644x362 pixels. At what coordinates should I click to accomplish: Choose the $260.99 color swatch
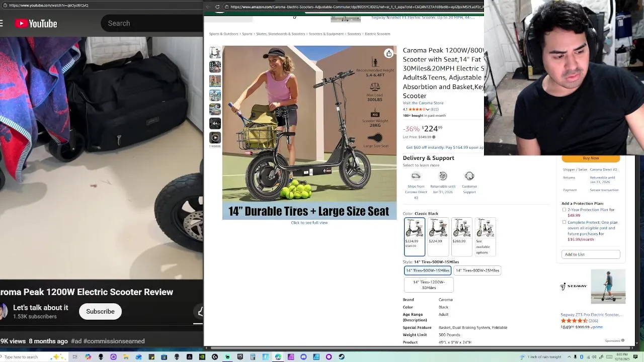(x=462, y=237)
